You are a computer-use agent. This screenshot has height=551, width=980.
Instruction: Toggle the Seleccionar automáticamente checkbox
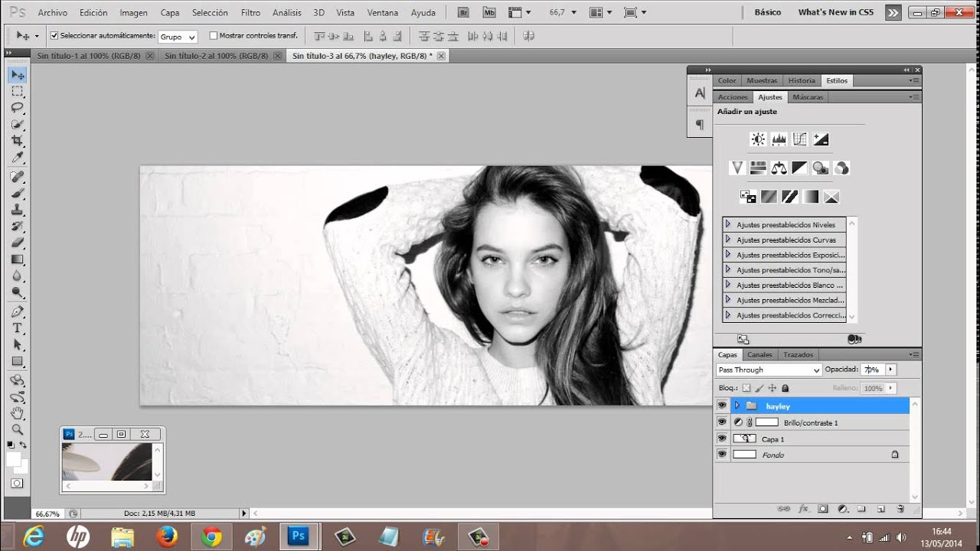[x=54, y=36]
